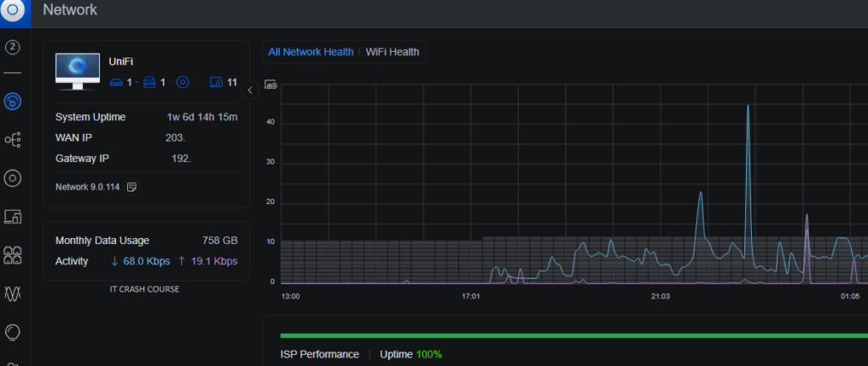Click the 13:00 time label on chart axis
868x366 pixels.
pos(291,297)
